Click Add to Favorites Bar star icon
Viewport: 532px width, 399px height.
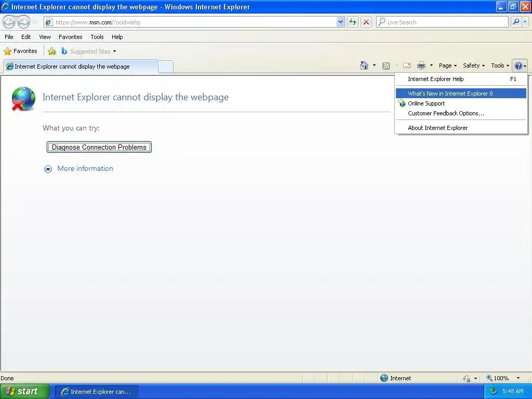[x=52, y=51]
